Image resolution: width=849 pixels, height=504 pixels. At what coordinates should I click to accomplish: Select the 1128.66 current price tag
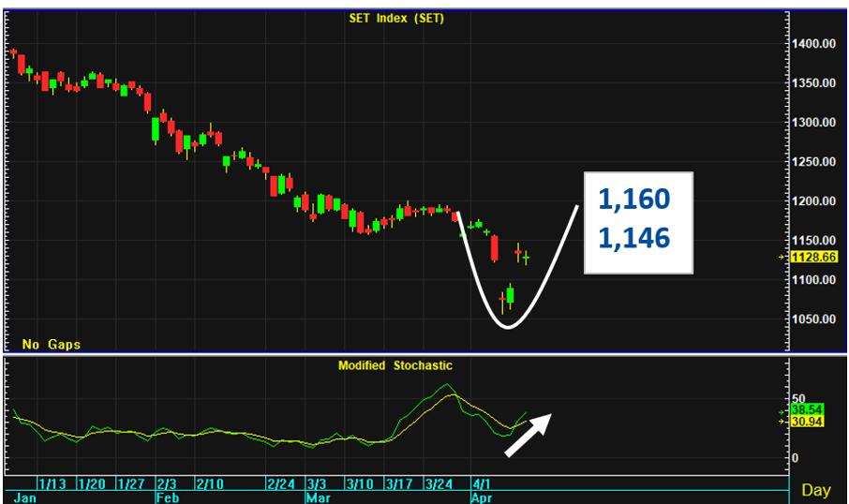[813, 257]
